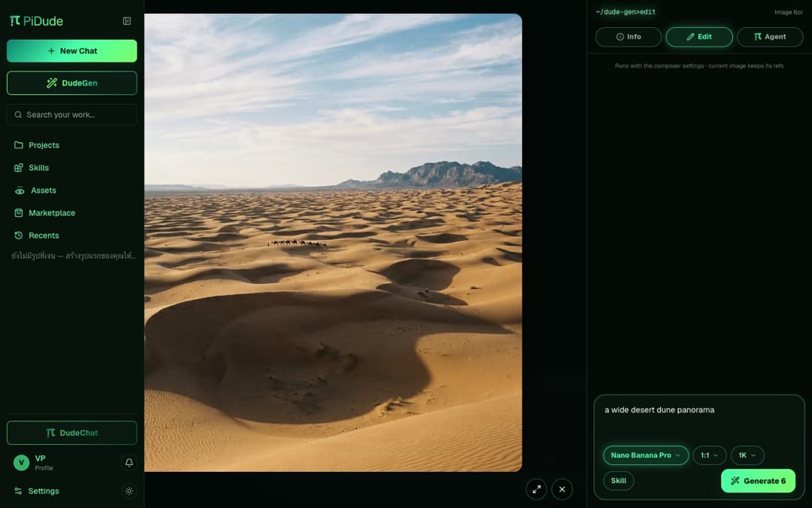The width and height of the screenshot is (812, 508).
Task: Open notifications bell
Action: (x=129, y=462)
